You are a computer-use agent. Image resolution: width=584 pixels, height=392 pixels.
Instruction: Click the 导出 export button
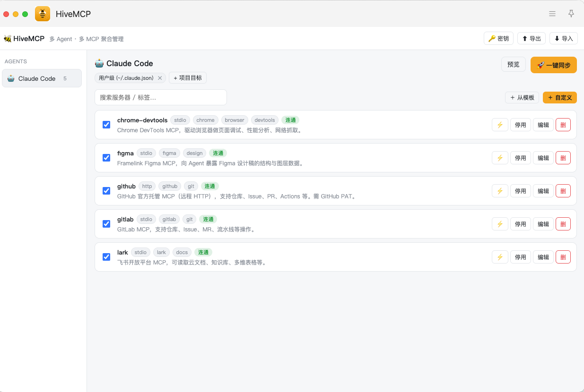(532, 39)
